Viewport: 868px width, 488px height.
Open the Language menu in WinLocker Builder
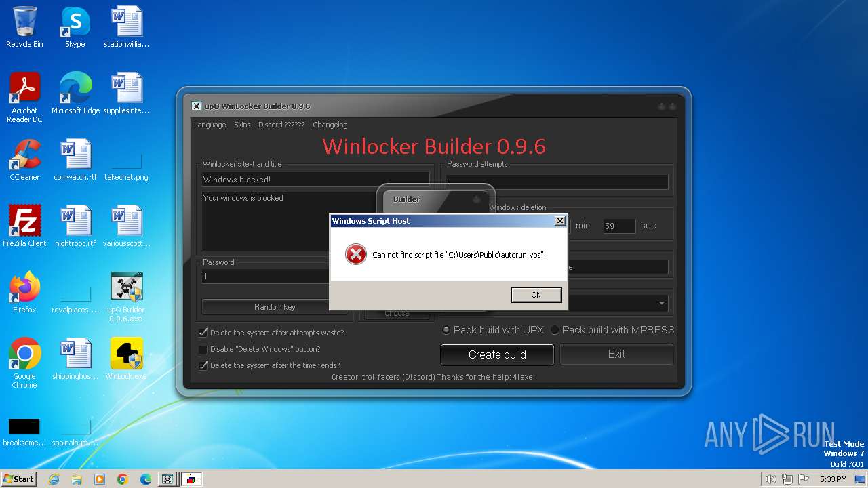pos(210,125)
